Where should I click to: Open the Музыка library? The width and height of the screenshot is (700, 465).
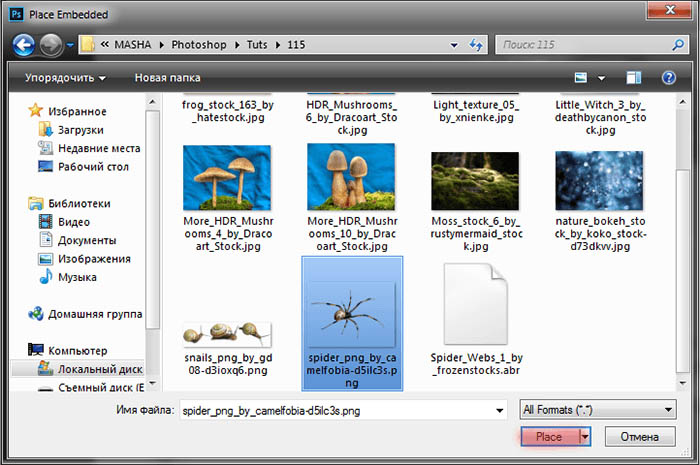point(77,277)
